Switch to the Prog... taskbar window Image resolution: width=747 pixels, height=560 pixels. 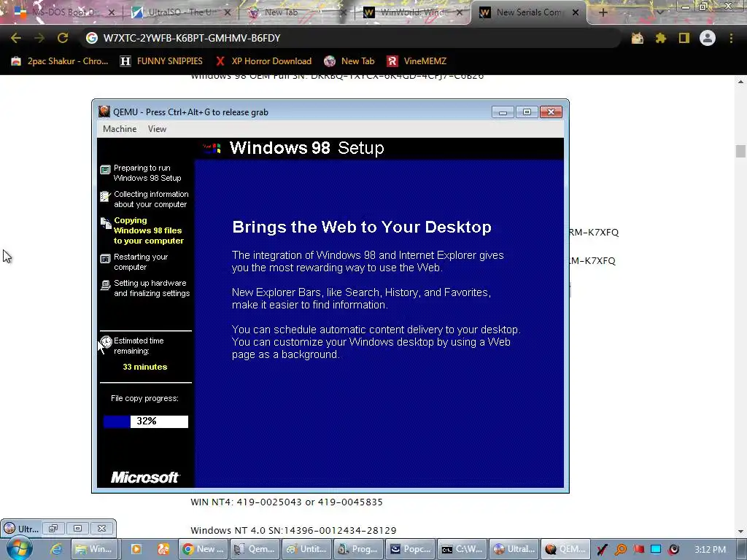pyautogui.click(x=358, y=549)
